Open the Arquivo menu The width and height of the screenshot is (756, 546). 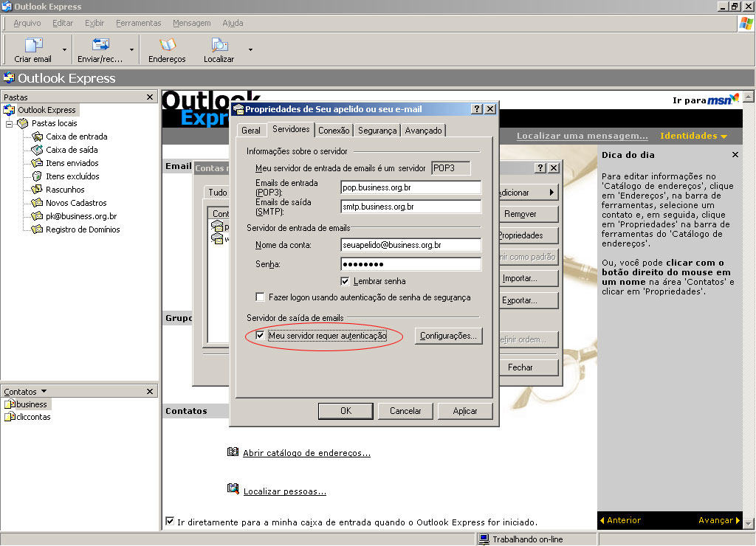click(27, 23)
